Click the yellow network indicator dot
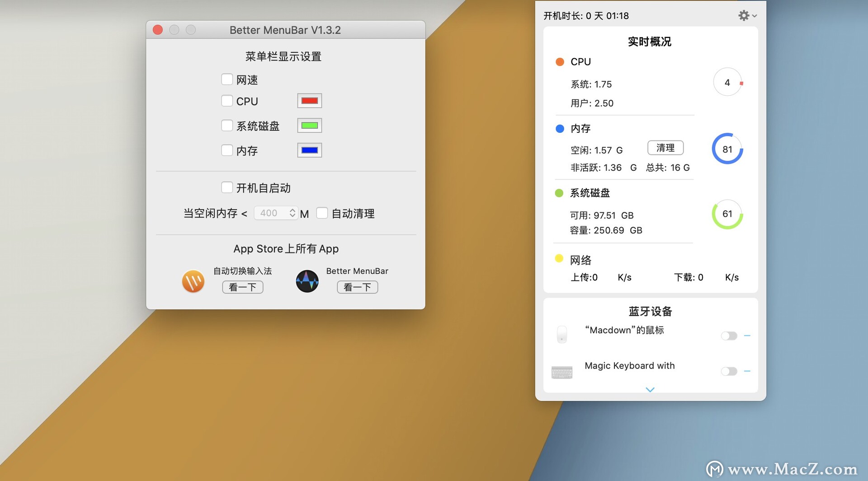Screen dimensions: 868x481 coord(559,258)
